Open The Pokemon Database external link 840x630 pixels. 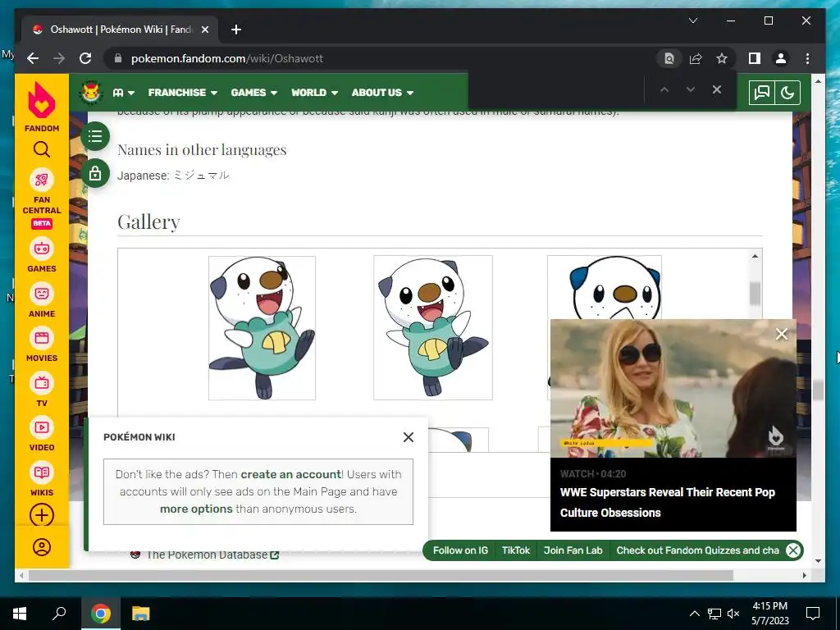coord(212,555)
